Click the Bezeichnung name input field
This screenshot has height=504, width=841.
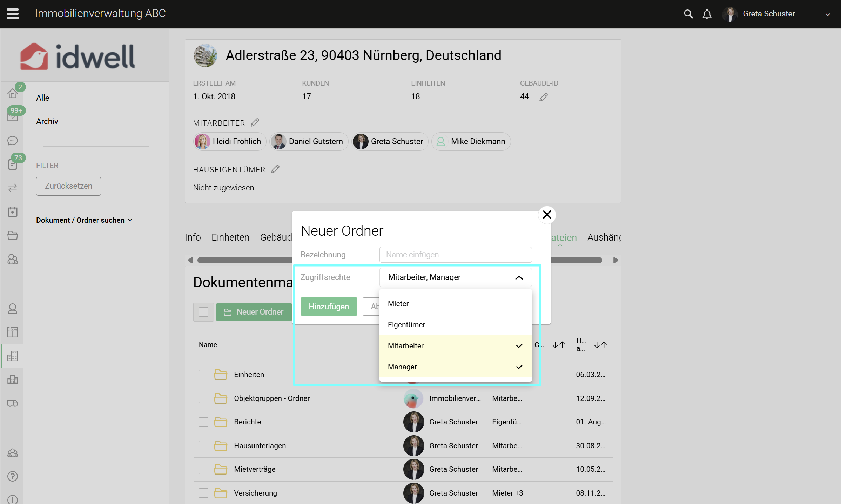[455, 255]
